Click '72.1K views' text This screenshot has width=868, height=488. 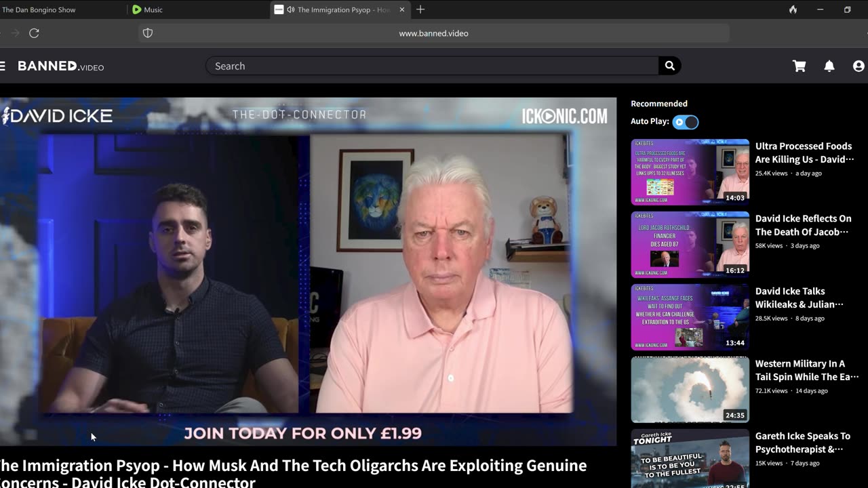(x=772, y=391)
